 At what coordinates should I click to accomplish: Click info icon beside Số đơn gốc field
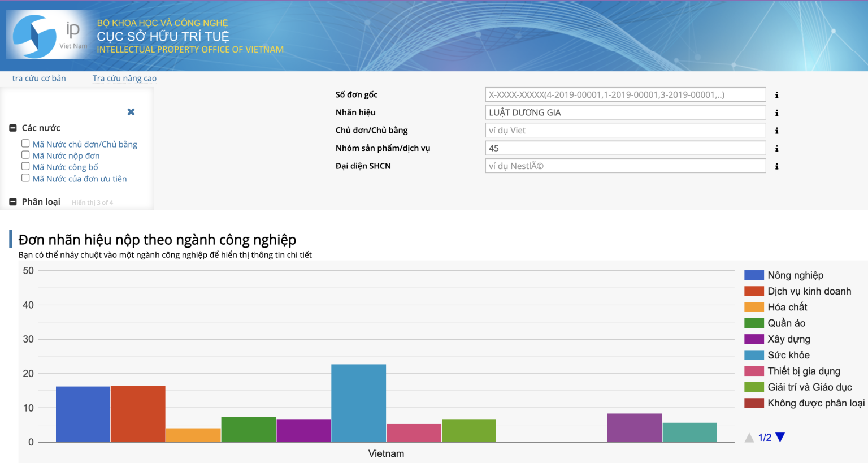(776, 95)
